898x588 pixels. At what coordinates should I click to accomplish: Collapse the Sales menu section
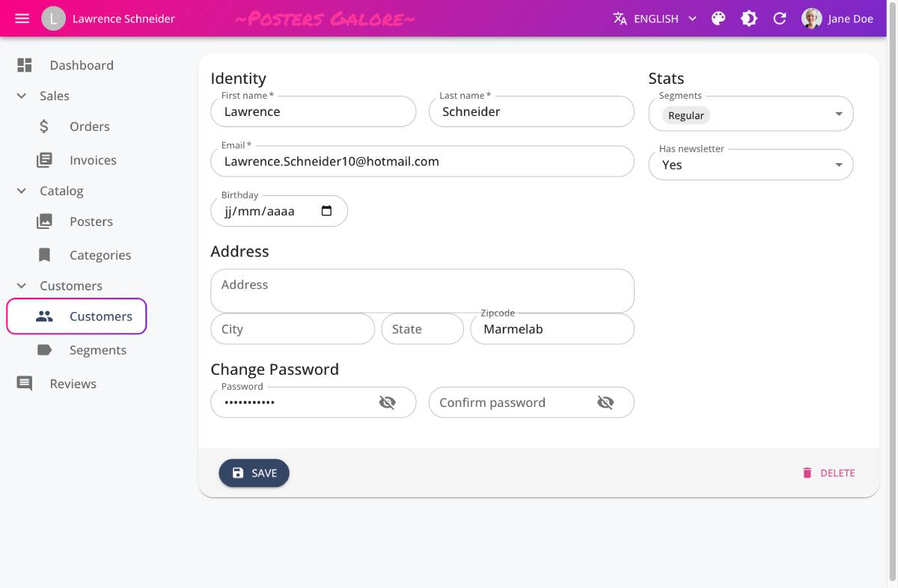coord(22,96)
